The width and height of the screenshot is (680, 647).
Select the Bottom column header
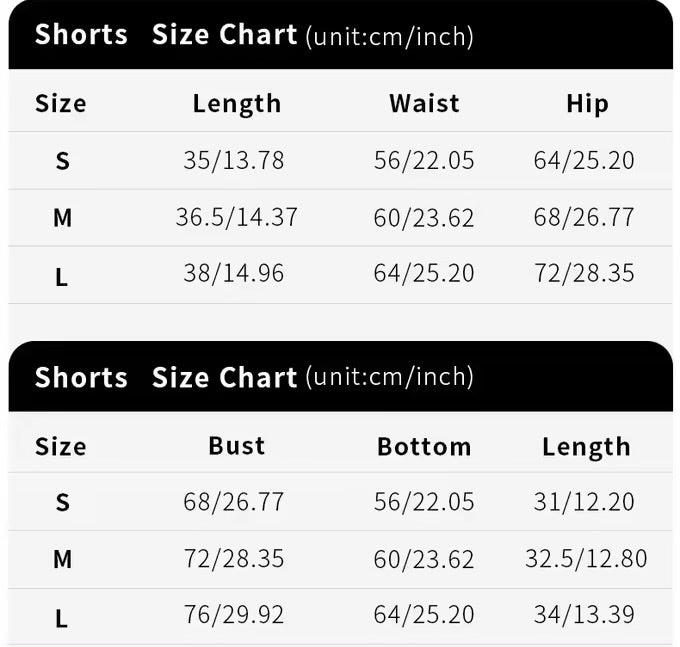point(424,446)
